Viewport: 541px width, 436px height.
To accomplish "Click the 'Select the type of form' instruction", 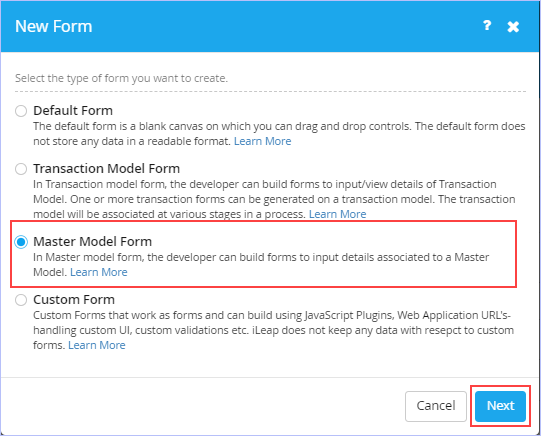I will [x=121, y=78].
